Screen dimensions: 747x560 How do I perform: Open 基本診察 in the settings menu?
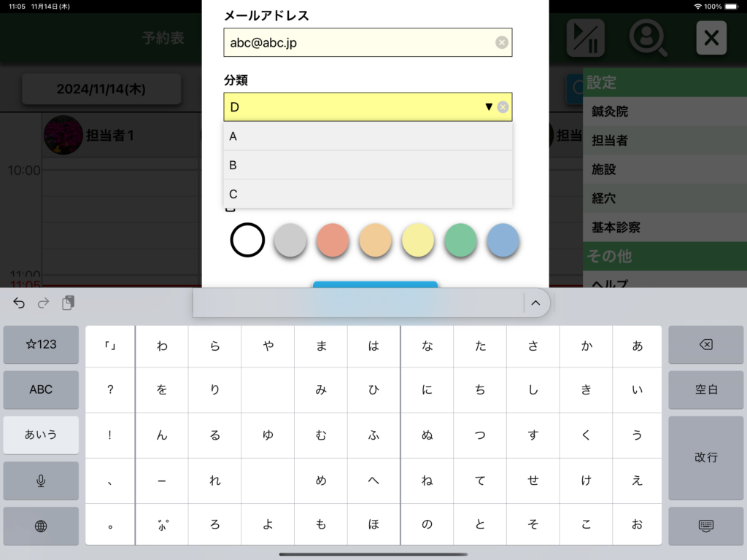point(664,227)
